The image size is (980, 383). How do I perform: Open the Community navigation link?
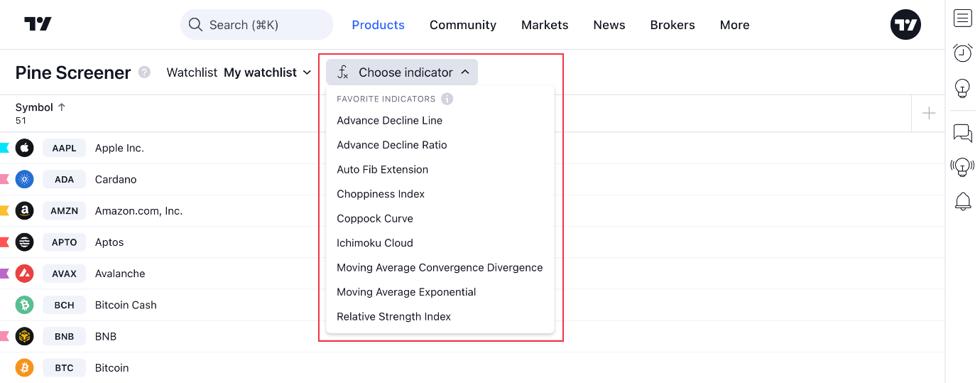tap(463, 25)
